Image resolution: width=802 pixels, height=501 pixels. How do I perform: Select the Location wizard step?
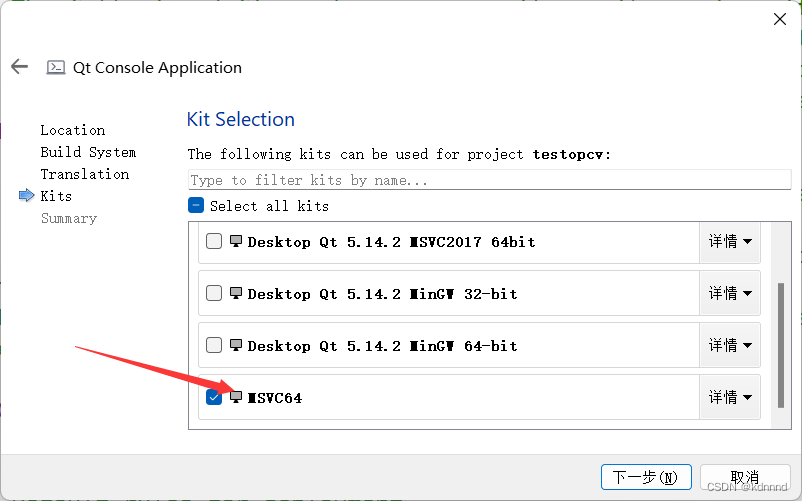click(x=73, y=130)
